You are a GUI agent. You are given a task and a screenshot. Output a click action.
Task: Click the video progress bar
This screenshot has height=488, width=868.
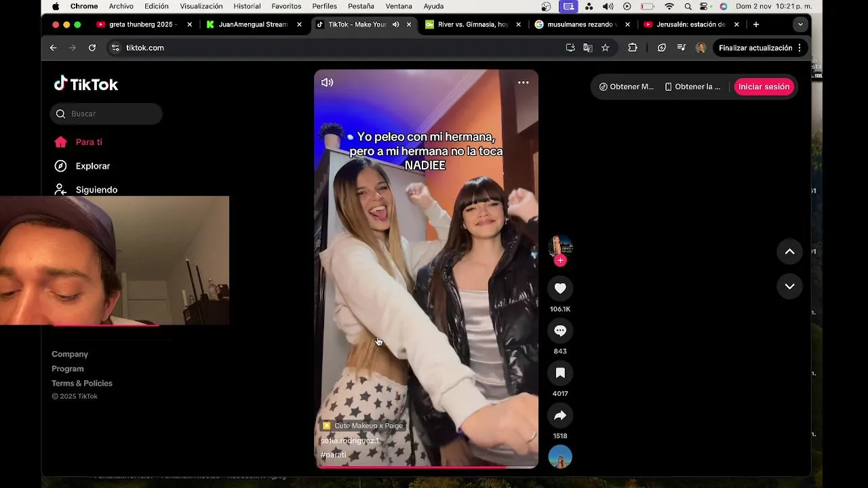pos(426,467)
